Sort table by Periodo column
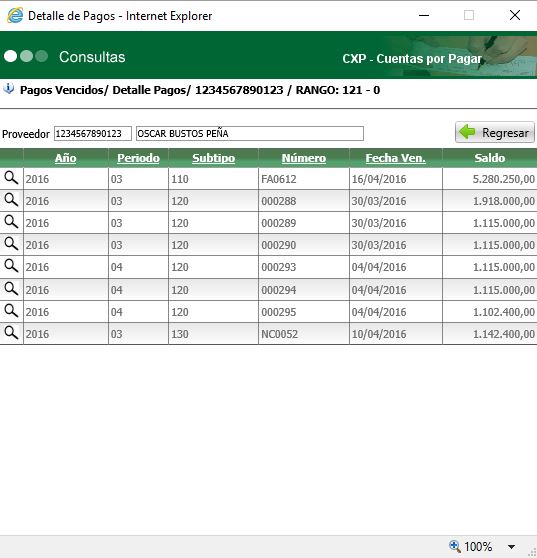Image resolution: width=537 pixels, height=558 pixels. point(138,158)
